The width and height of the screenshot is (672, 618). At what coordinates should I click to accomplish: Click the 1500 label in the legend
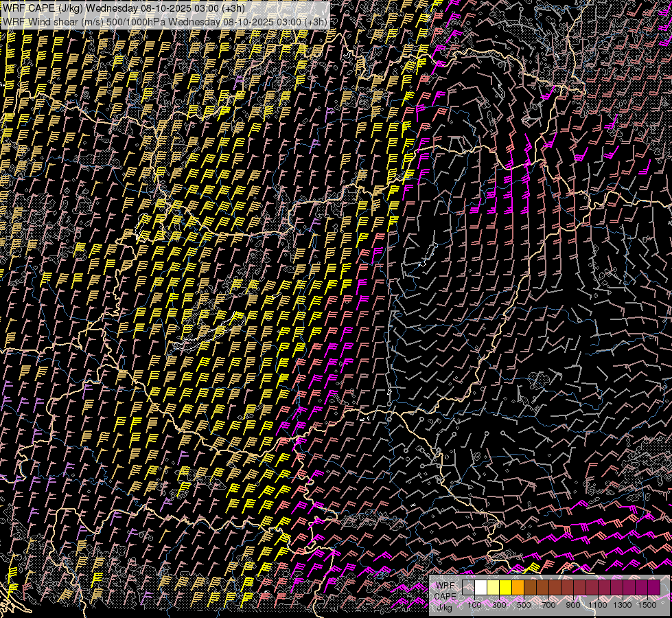647,605
